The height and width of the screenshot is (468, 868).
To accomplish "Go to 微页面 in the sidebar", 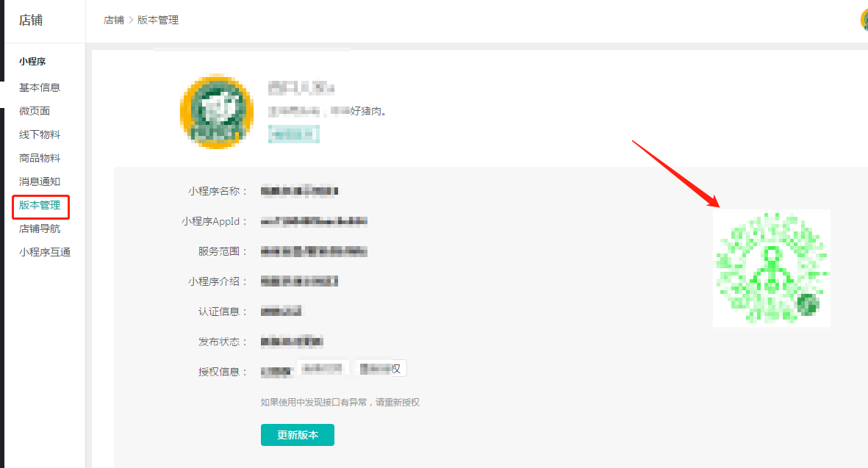I will tap(35, 111).
